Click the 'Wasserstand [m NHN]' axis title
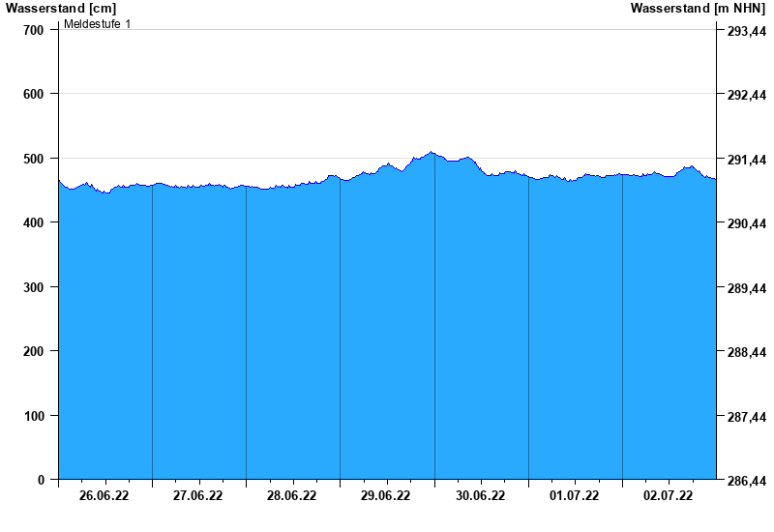 (x=698, y=9)
